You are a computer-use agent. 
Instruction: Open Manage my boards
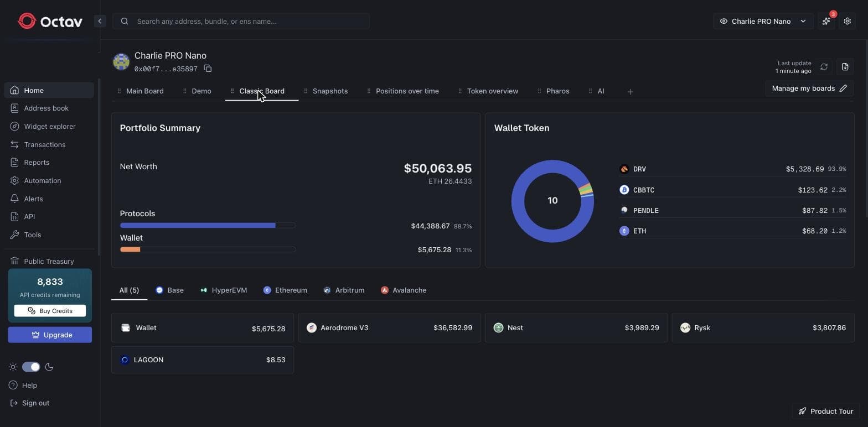pos(809,88)
